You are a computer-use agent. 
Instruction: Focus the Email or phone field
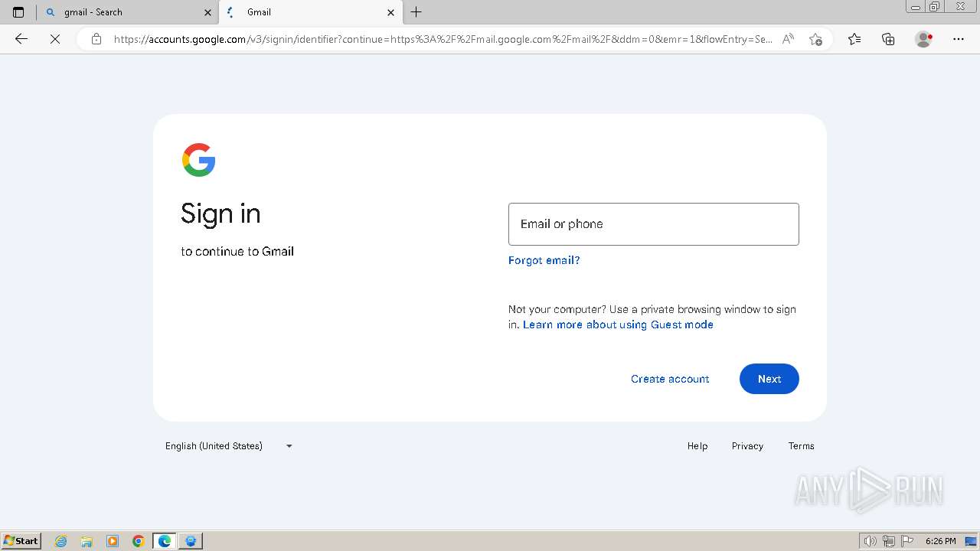[654, 224]
